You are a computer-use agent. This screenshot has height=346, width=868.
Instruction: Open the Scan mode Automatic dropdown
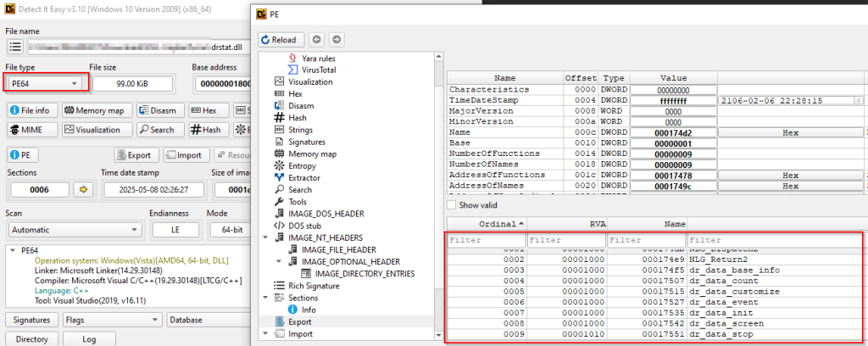pyautogui.click(x=75, y=229)
